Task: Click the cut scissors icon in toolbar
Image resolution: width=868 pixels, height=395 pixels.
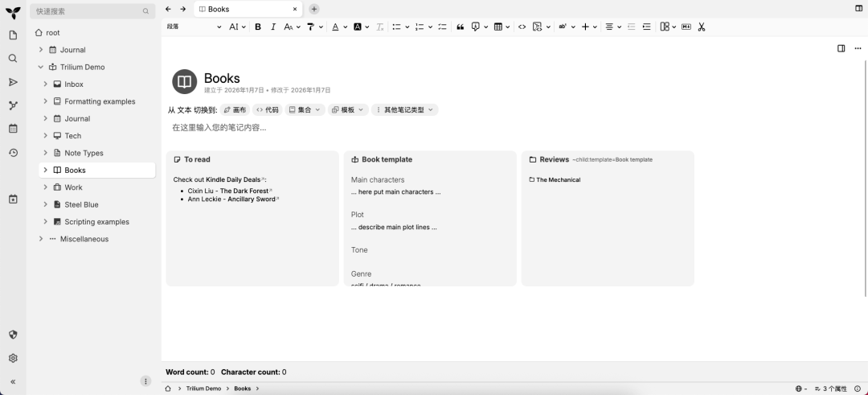Action: point(701,27)
